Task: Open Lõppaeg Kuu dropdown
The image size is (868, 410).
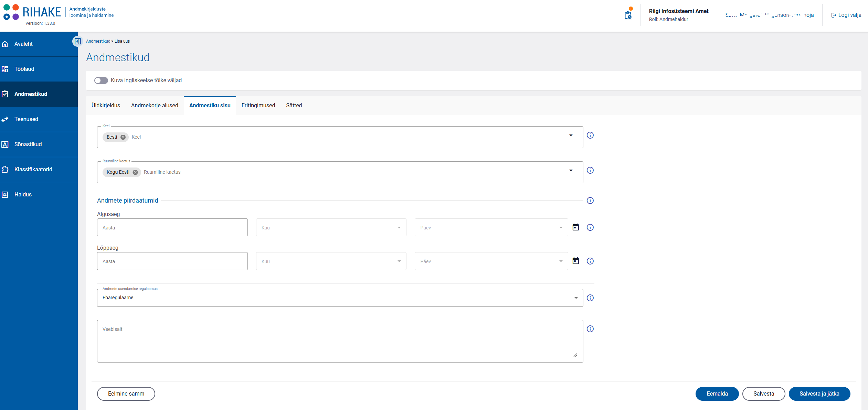Action: (331, 261)
